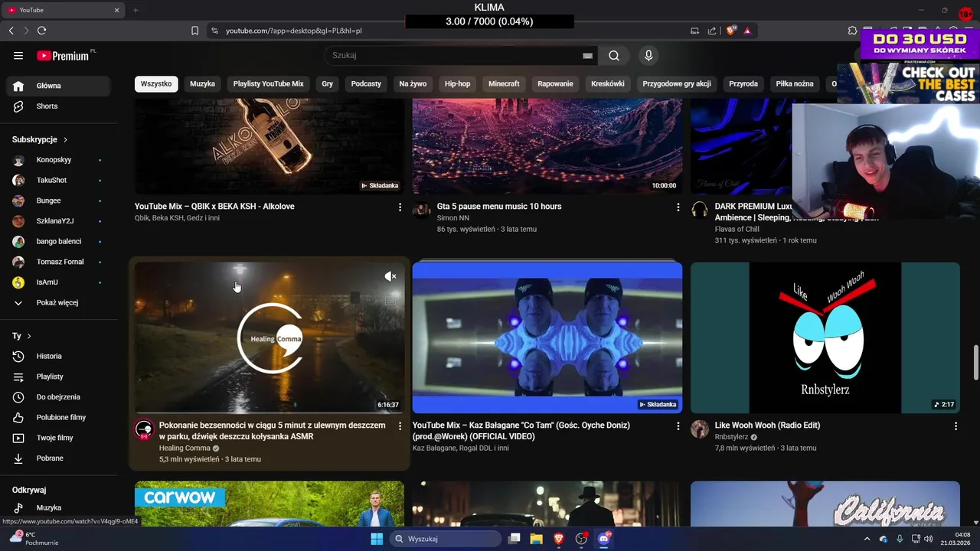Show hidden system tray icons
The width and height of the screenshot is (980, 551).
pyautogui.click(x=867, y=539)
